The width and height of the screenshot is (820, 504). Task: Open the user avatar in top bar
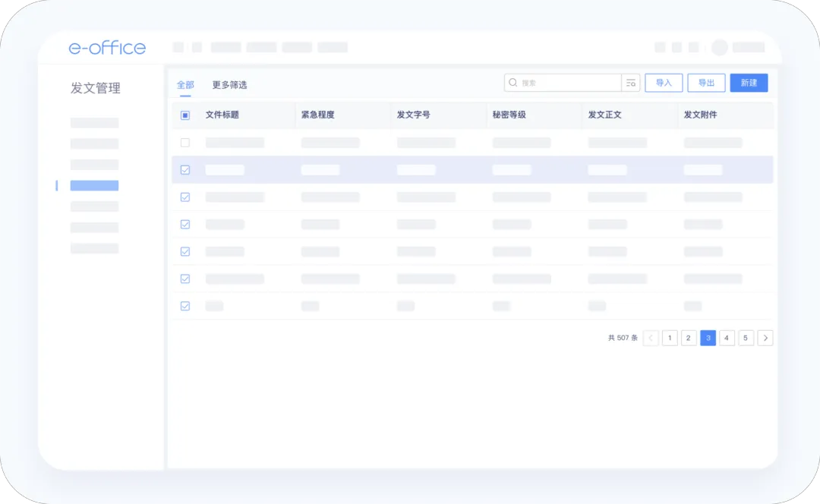(719, 47)
